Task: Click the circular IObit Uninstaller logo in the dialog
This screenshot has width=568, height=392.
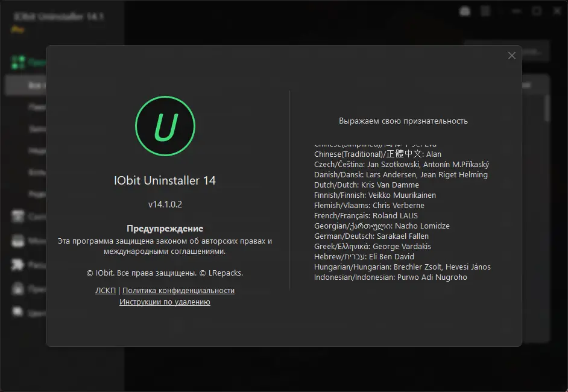Action: pyautogui.click(x=165, y=126)
